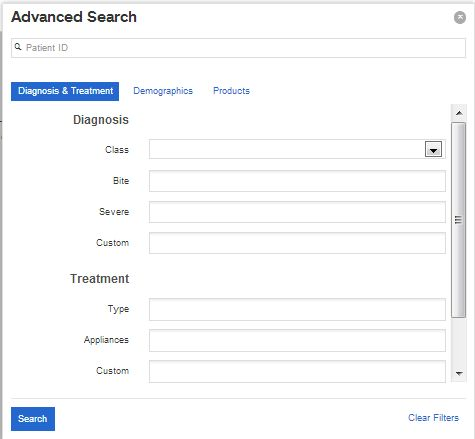This screenshot has height=439, width=475.
Task: Click the scrollbar up arrow
Action: [459, 113]
